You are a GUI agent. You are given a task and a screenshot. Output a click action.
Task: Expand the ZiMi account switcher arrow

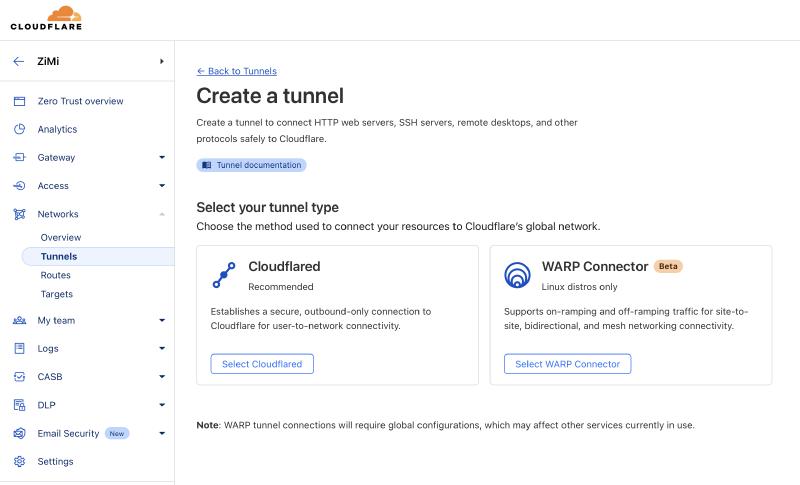(x=162, y=61)
